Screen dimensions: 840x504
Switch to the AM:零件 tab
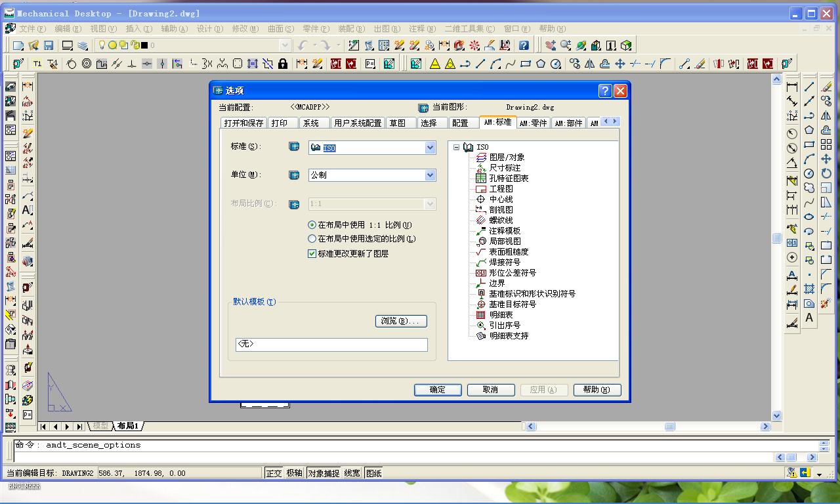click(x=533, y=123)
